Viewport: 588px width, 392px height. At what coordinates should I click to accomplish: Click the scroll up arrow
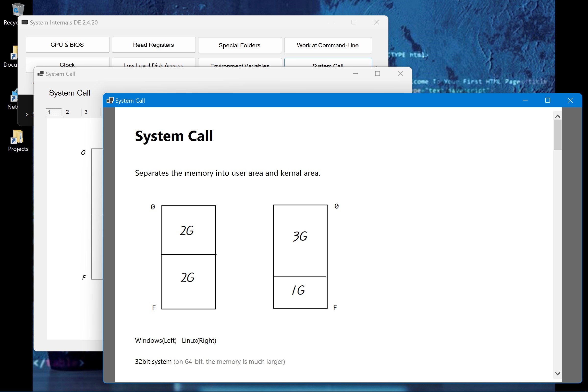[x=557, y=117]
